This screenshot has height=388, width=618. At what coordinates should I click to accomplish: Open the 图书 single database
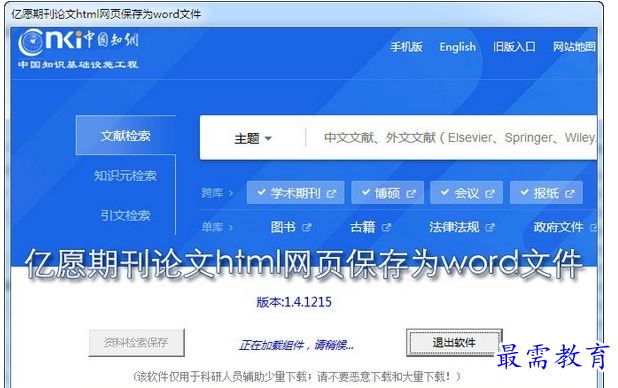pos(283,227)
